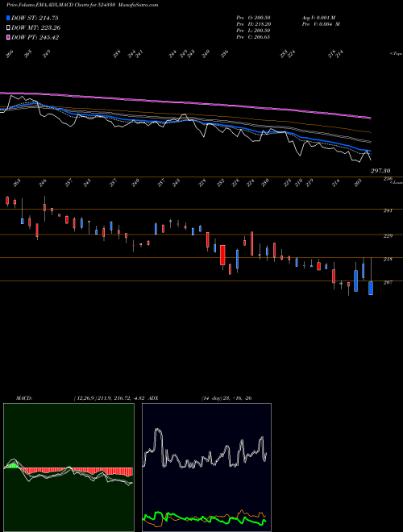Open the dark blue ADX chart panel
Image resolution: width=403 pixels, height=532 pixels.
tap(206, 468)
